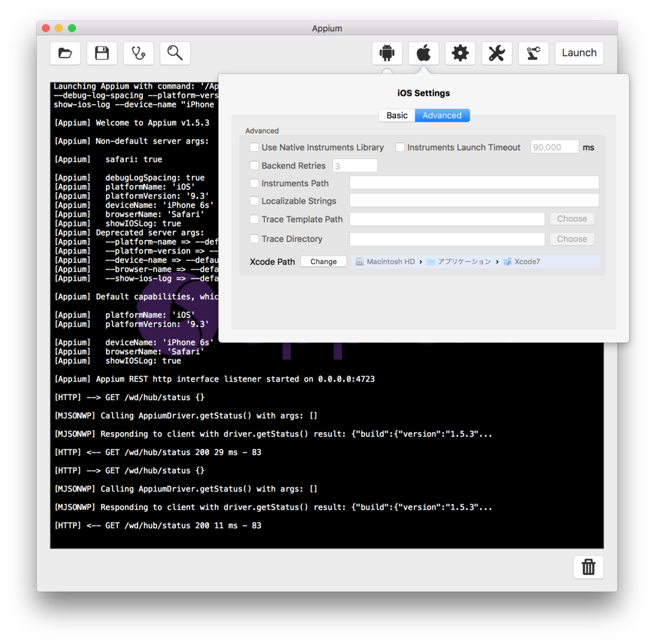Image resolution: width=654 pixels, height=644 pixels.
Task: Click the Instruments Launch Timeout value field
Action: tap(554, 147)
